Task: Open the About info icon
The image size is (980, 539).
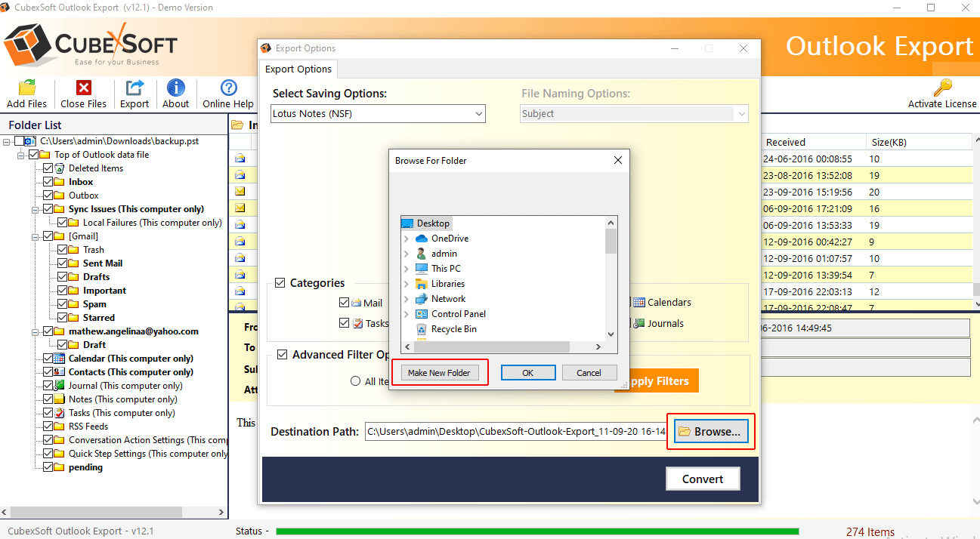Action: 176,88
